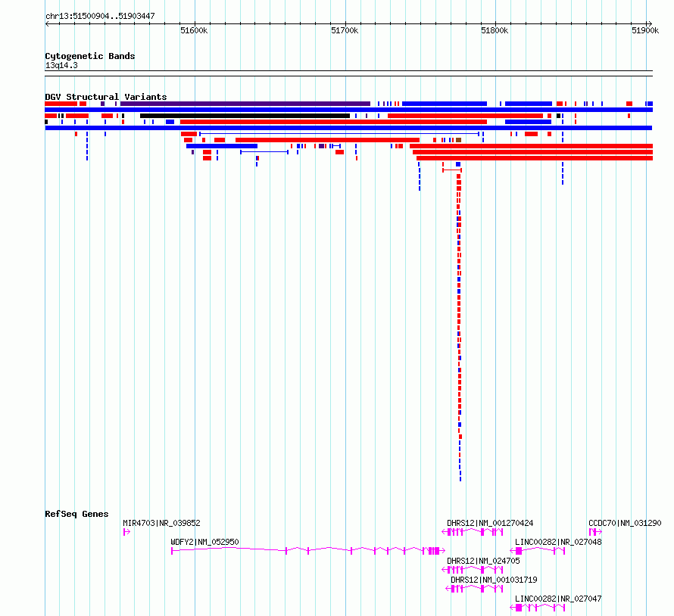
Task: Click the long purple variant bar
Action: pyautogui.click(x=245, y=104)
